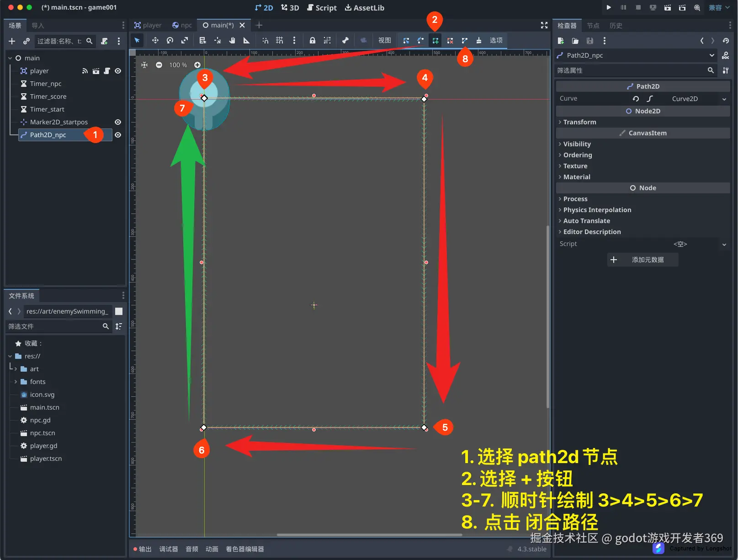Select the Pan Mode hand tool
Screen dimensions: 738x560
pos(232,40)
